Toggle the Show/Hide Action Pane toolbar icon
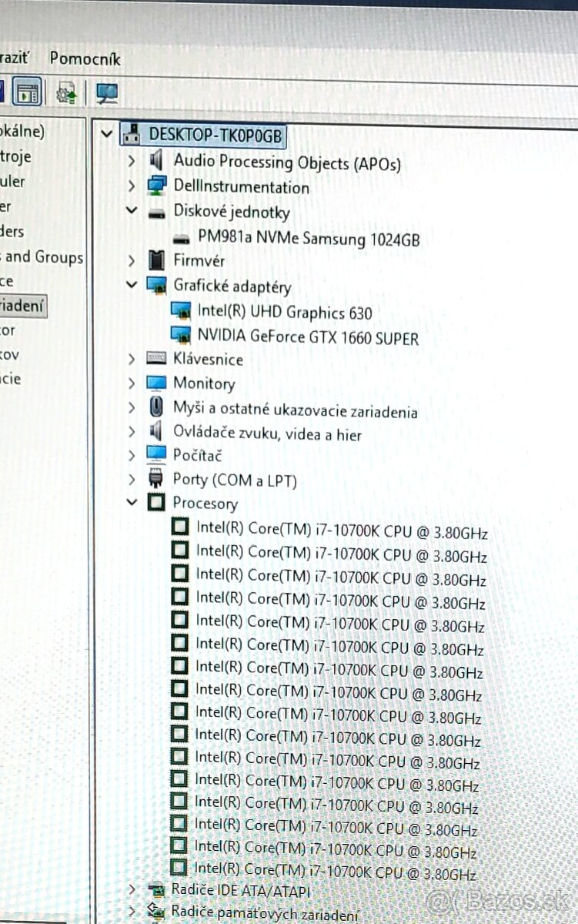The image size is (578, 924). [28, 93]
